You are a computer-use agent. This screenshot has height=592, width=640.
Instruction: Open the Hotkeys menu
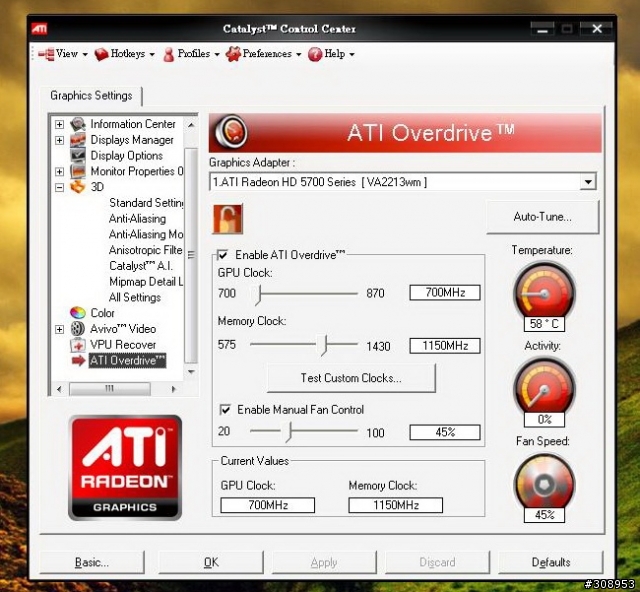124,54
